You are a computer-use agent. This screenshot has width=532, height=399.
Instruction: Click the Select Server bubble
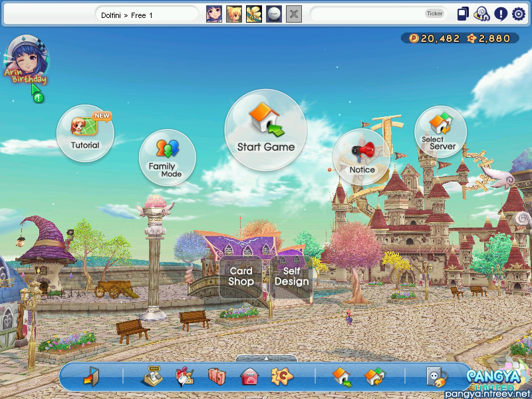click(440, 132)
